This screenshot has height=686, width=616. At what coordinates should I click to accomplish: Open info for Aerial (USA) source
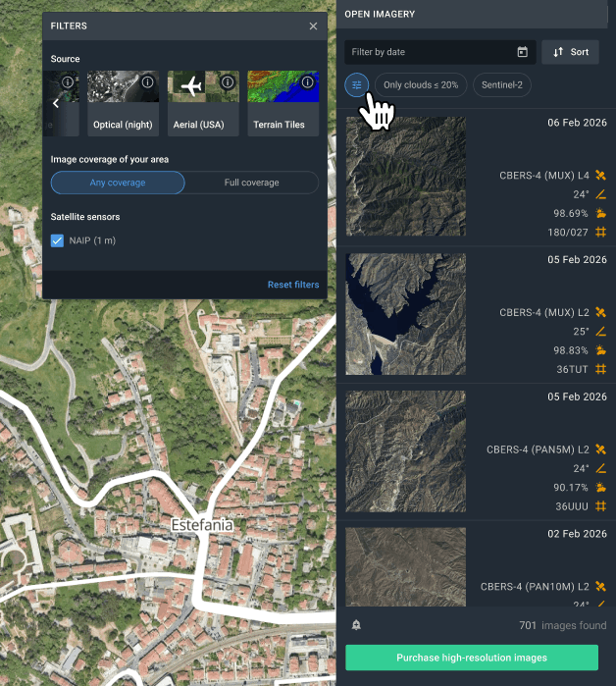click(x=228, y=81)
